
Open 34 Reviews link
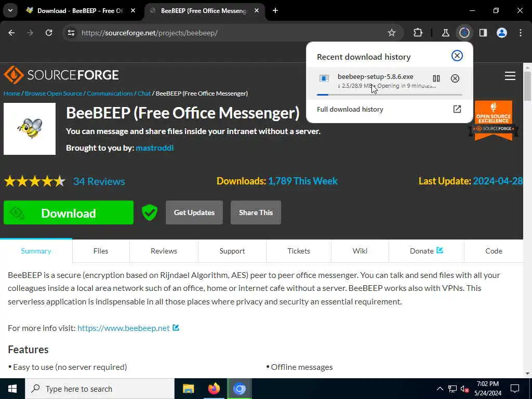(x=99, y=181)
